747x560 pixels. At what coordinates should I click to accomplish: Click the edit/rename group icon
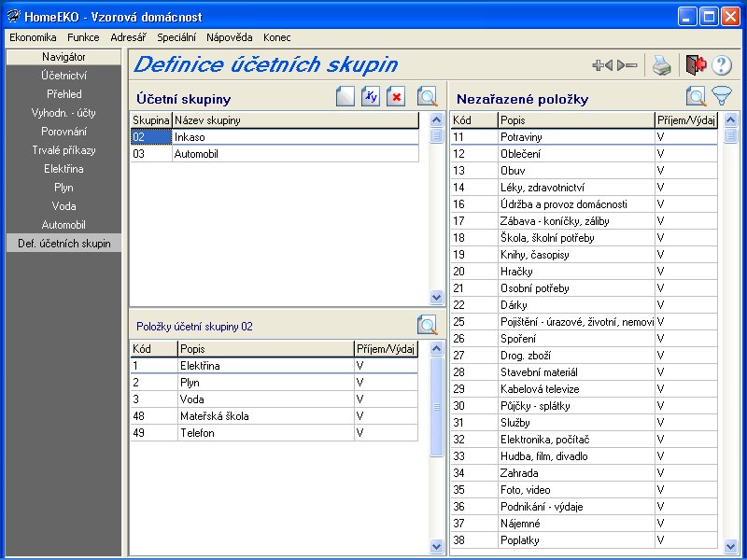[x=371, y=97]
